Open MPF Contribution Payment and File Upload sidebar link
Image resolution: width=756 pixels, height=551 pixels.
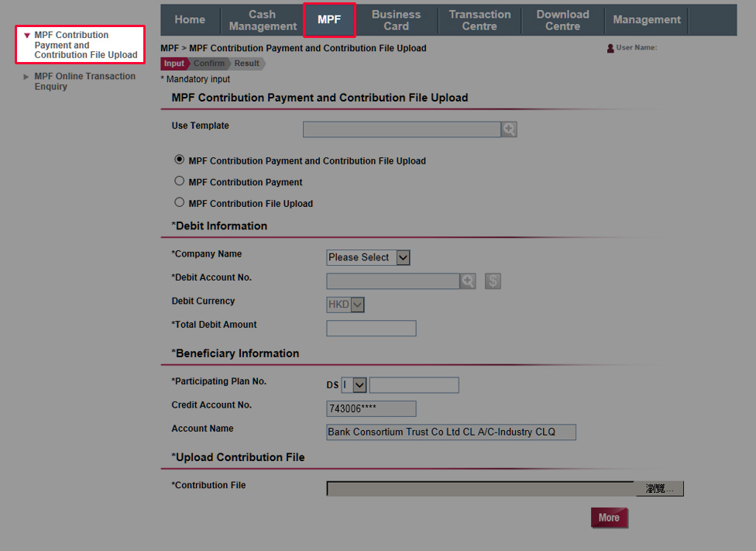pyautogui.click(x=86, y=45)
